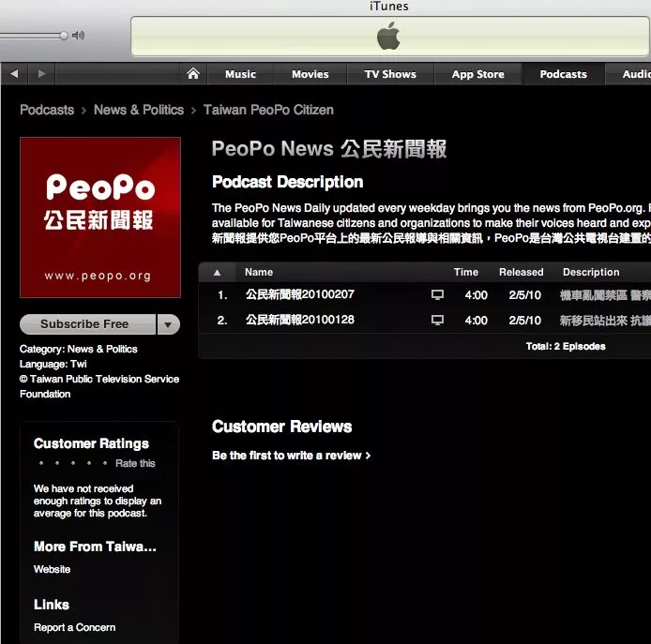
Task: Click Taiwan PeoPo Citizen breadcrumb
Action: pos(268,110)
